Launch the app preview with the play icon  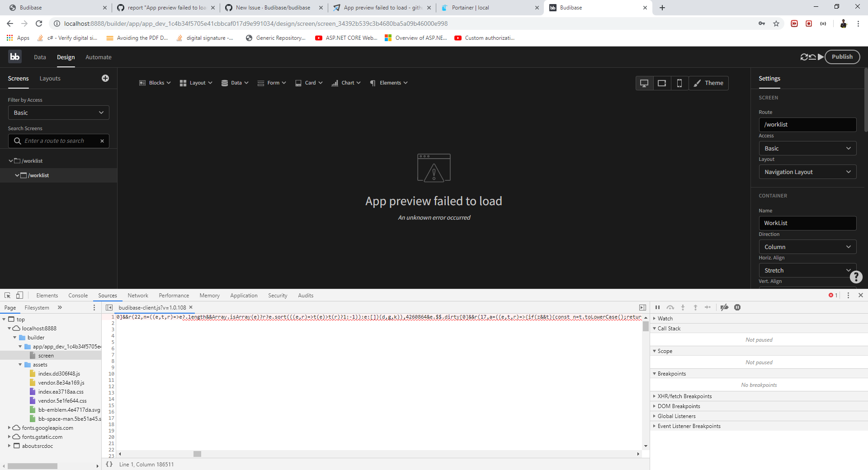tap(821, 57)
